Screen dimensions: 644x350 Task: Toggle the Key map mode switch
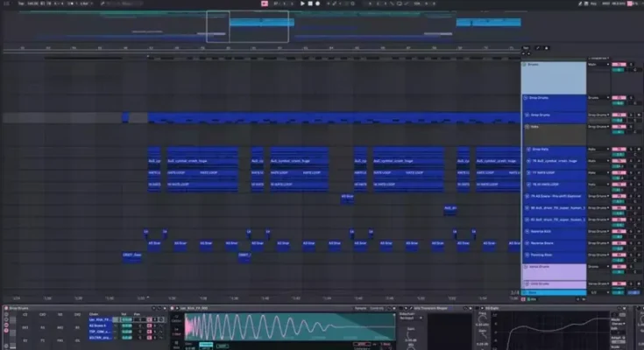596,3
